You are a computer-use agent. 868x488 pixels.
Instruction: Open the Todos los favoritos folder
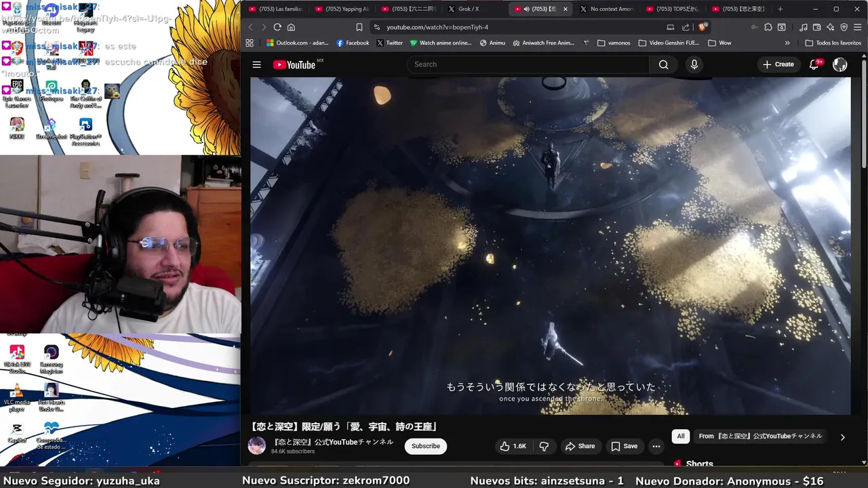coord(833,43)
